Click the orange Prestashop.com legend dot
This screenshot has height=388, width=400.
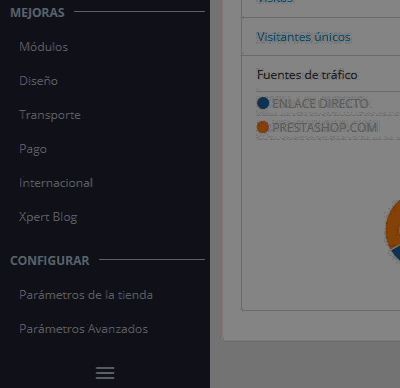[x=263, y=127]
